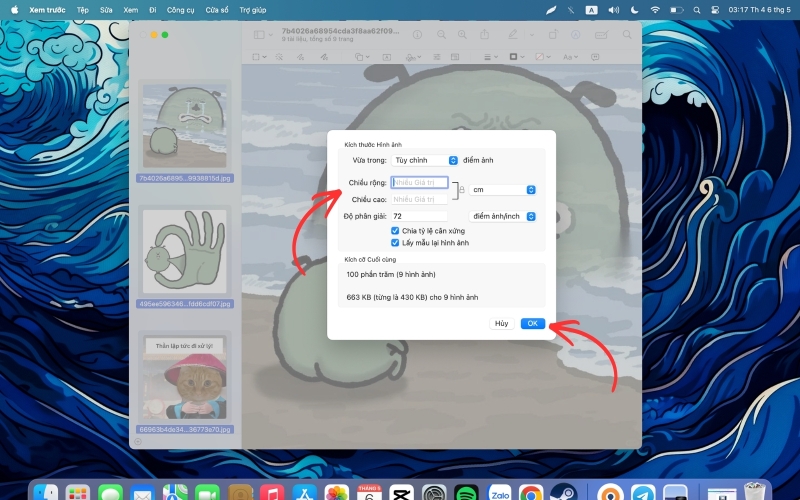This screenshot has height=500, width=800.
Task: Confirm the resize with the OK button
Action: click(533, 323)
